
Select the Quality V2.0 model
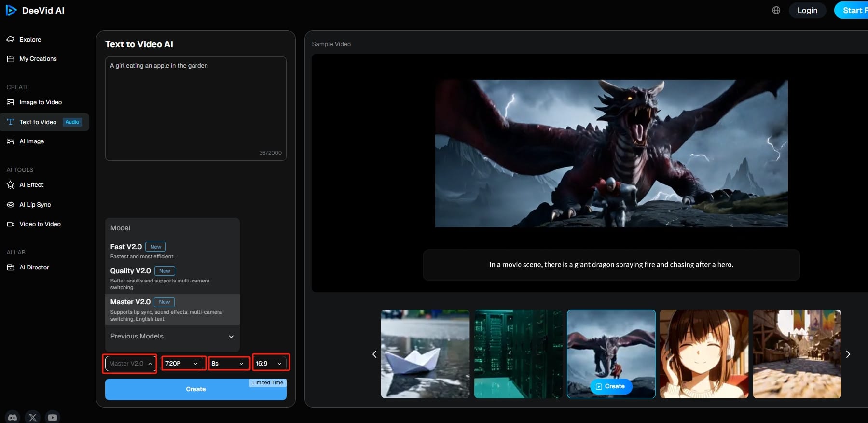click(172, 279)
